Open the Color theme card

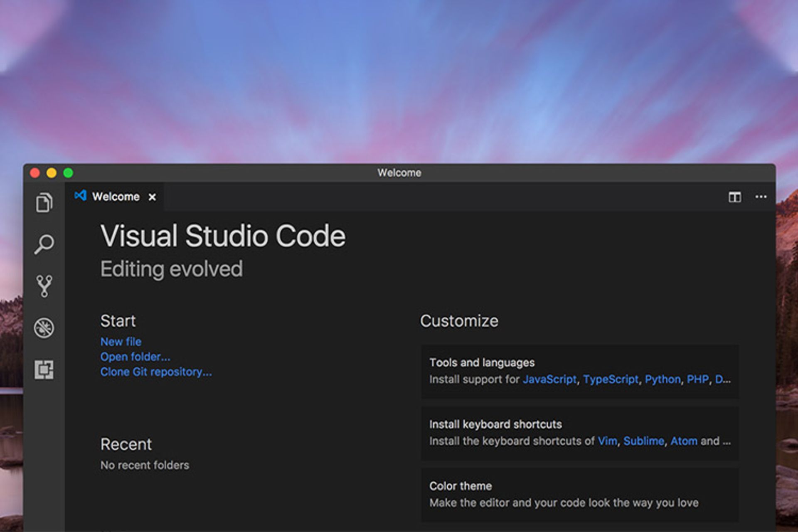click(x=580, y=495)
